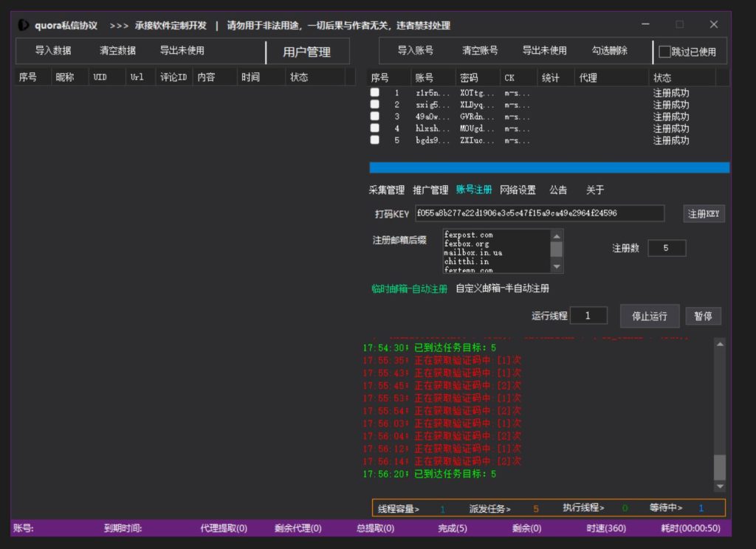Viewport: 756px width, 549px height.
Task: Click 导入数据 in the left toolbar
Action: coord(53,51)
